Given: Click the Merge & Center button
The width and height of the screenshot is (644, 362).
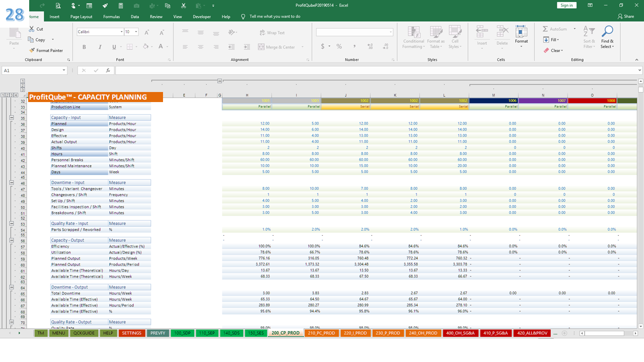Looking at the screenshot, I should coord(277,47).
